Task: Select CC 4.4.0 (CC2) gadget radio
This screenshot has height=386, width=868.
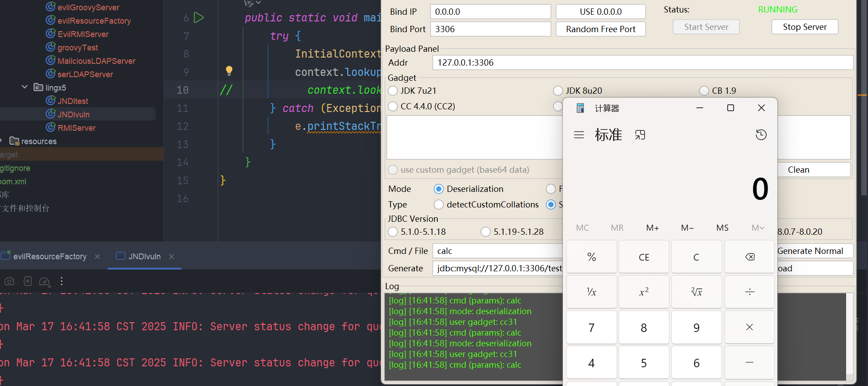Action: click(x=393, y=106)
